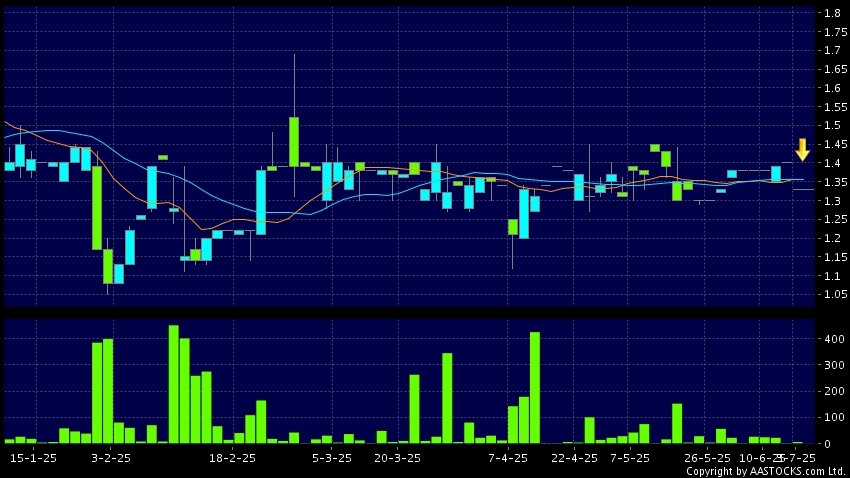Click the long green candle falling to 1.17
850x478 pixels.
[x=97, y=208]
